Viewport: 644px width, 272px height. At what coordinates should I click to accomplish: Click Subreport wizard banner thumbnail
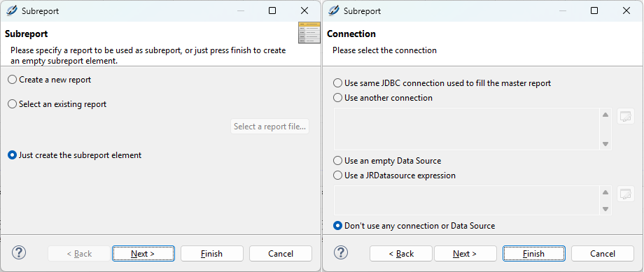(309, 33)
